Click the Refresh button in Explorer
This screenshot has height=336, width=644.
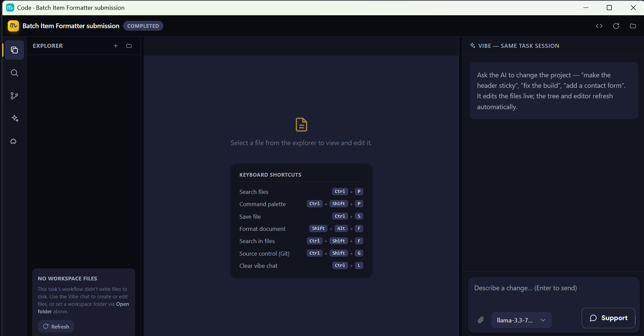click(x=56, y=327)
